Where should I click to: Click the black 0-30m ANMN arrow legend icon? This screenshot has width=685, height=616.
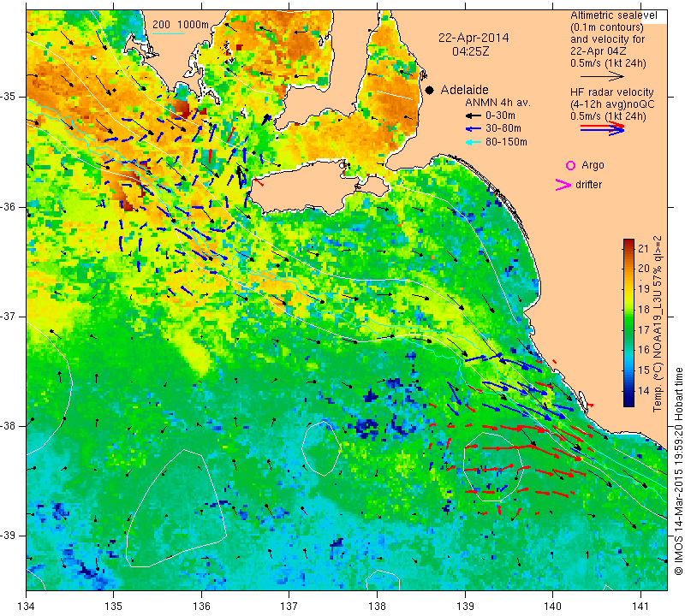474,115
